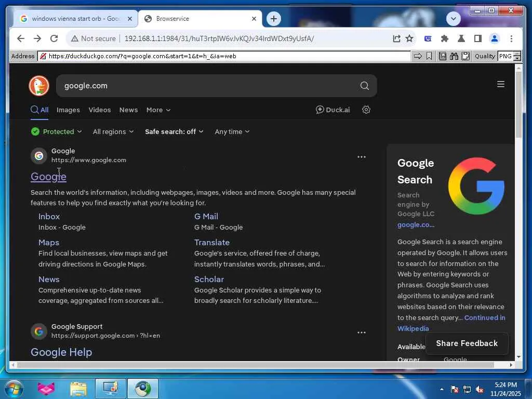The image size is (532, 399).
Task: Open Duck.ai chat
Action: coord(332,110)
